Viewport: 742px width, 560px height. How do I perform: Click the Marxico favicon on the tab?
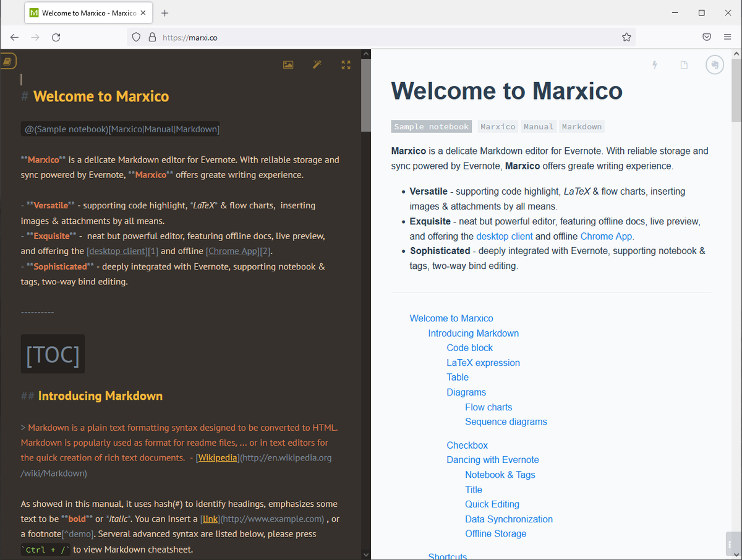click(x=35, y=13)
